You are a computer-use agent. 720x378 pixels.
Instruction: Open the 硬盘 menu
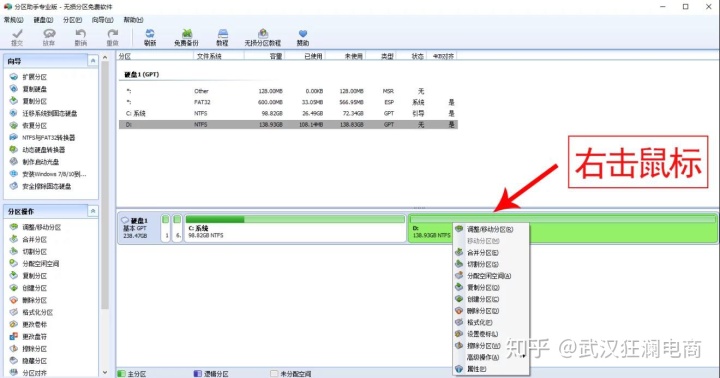point(43,20)
